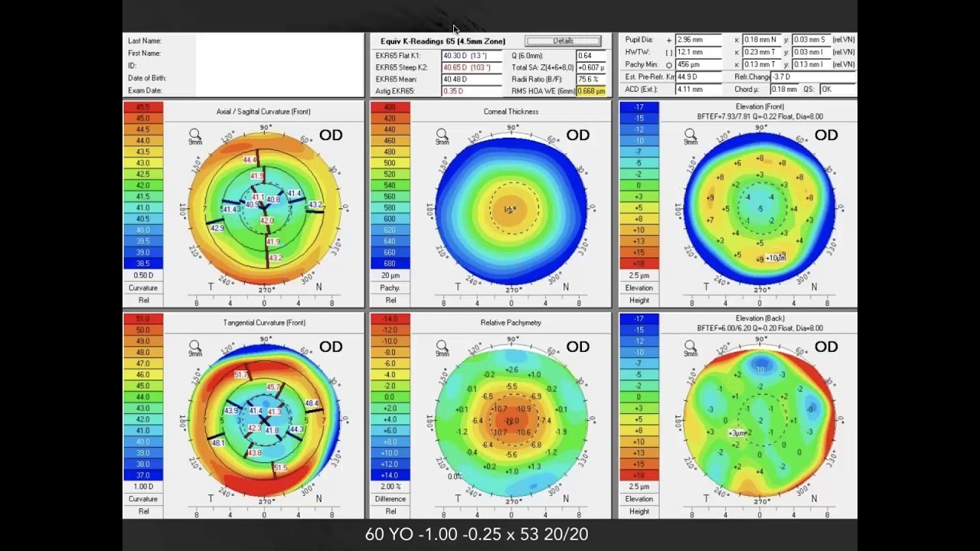Select the red 45.5 swatch in axial scale
This screenshot has width=980, height=551.
(x=143, y=108)
